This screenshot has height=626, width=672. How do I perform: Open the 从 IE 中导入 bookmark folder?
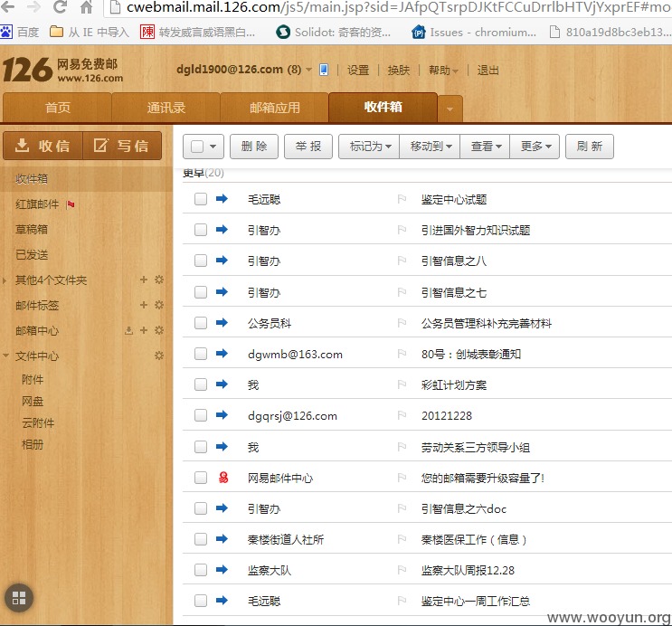tap(90, 33)
